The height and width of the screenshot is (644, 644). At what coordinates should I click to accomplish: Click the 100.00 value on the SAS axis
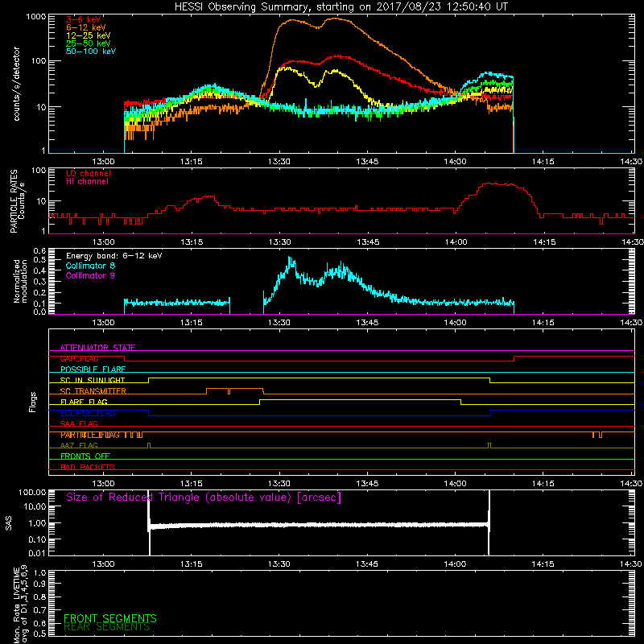[x=32, y=493]
